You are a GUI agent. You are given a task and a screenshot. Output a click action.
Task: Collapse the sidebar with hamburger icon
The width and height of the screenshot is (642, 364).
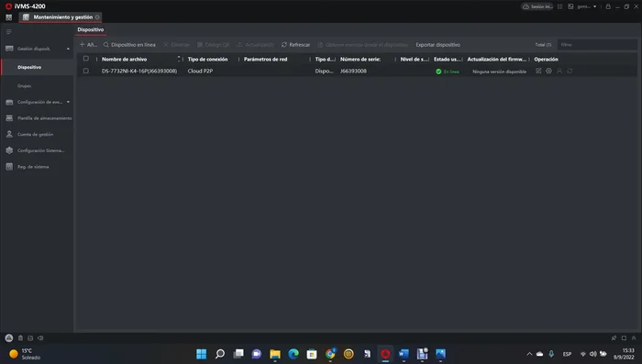pyautogui.click(x=8, y=31)
